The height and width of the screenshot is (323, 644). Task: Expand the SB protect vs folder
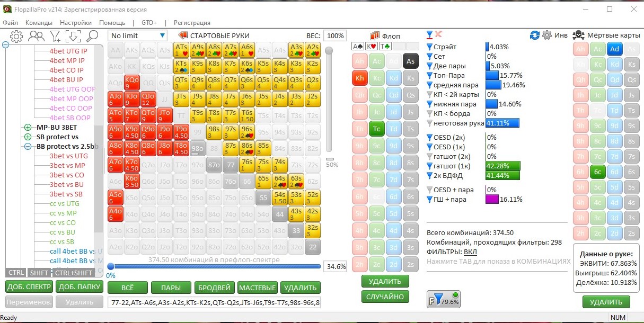[x=28, y=137]
